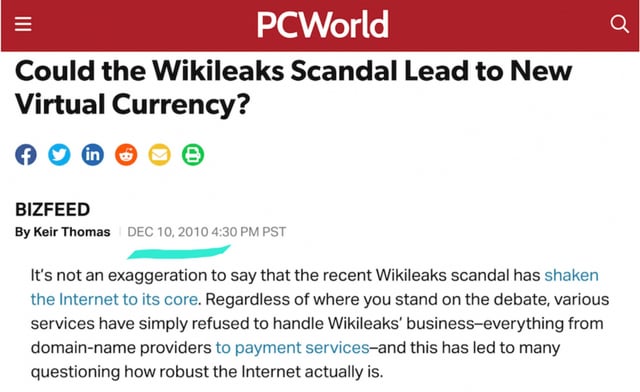Open the hamburger navigation menu
Viewport: 640px width, 392px height.
[23, 24]
